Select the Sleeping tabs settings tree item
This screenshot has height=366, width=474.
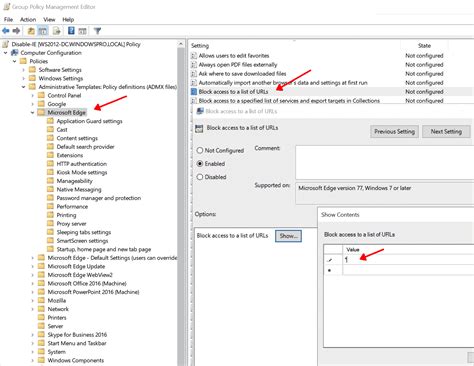pos(84,232)
